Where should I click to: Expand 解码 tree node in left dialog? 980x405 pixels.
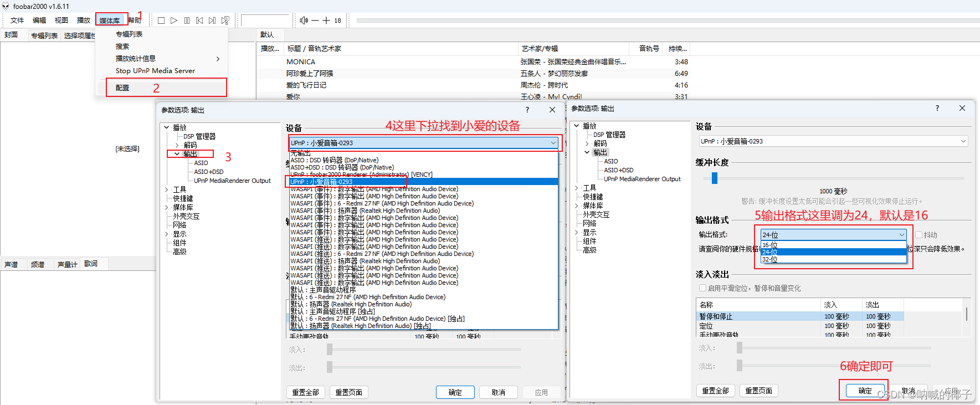[x=177, y=145]
